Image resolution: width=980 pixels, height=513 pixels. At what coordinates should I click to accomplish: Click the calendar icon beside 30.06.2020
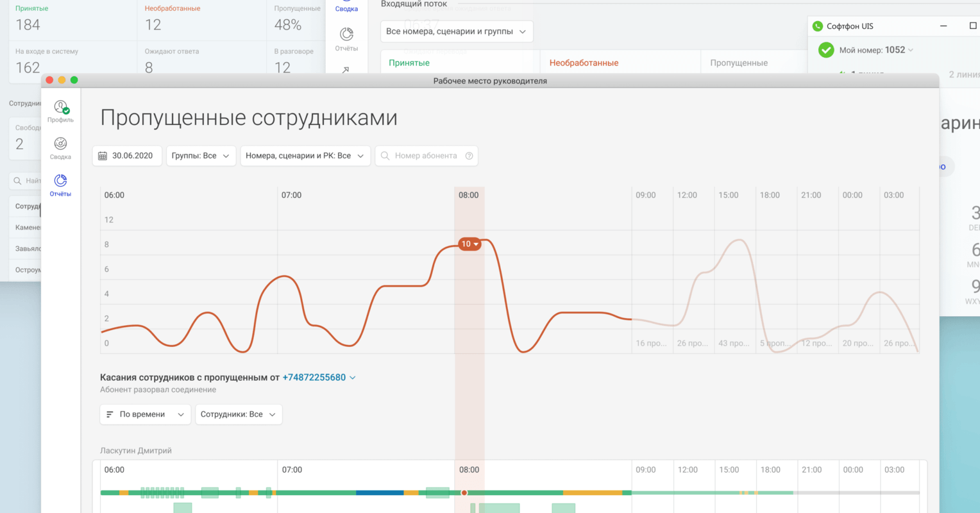point(103,156)
